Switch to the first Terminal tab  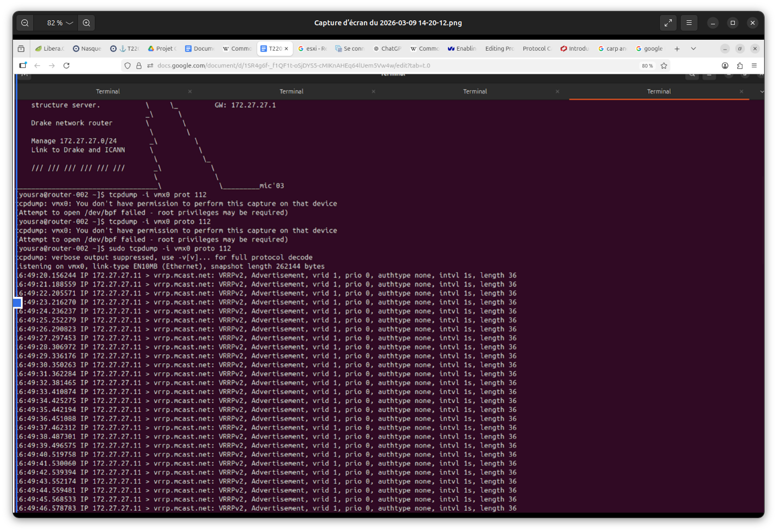[108, 91]
